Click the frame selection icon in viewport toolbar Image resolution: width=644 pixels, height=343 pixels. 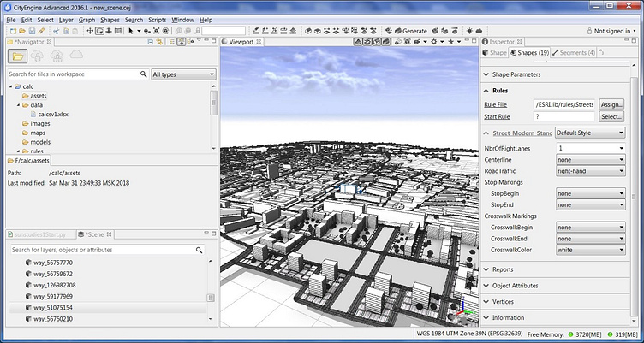pos(407,41)
